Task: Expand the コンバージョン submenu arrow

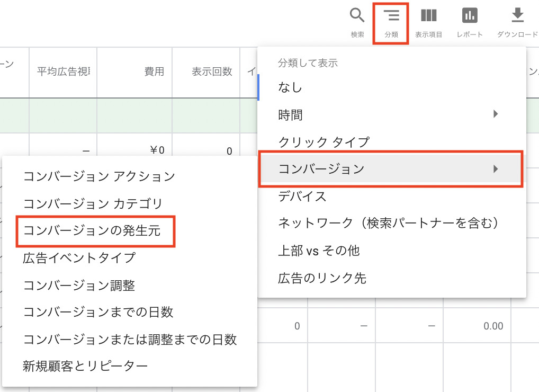Action: [496, 168]
